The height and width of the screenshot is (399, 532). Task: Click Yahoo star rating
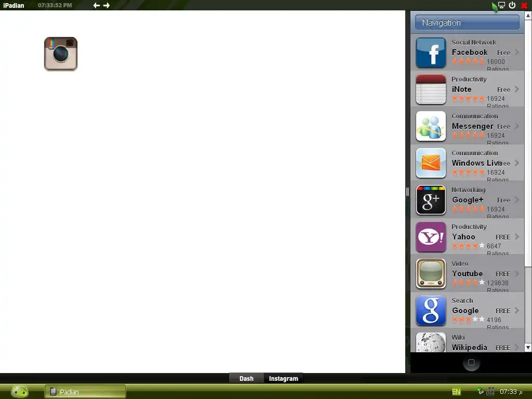point(468,246)
